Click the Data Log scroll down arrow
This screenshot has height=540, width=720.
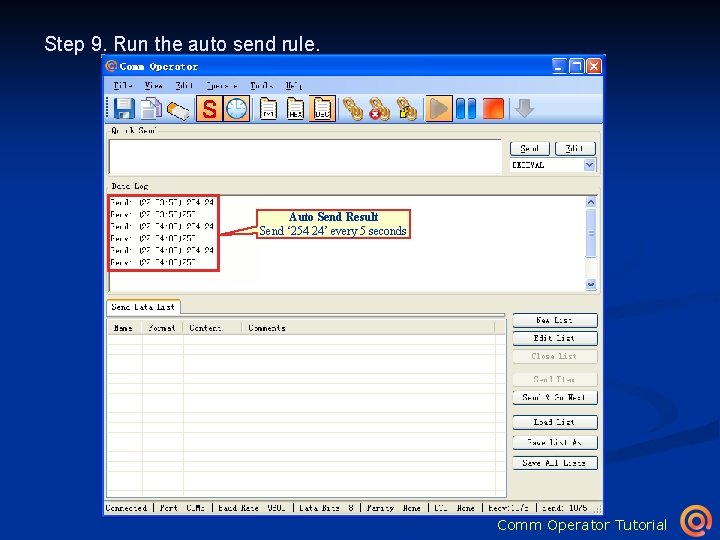pos(591,285)
